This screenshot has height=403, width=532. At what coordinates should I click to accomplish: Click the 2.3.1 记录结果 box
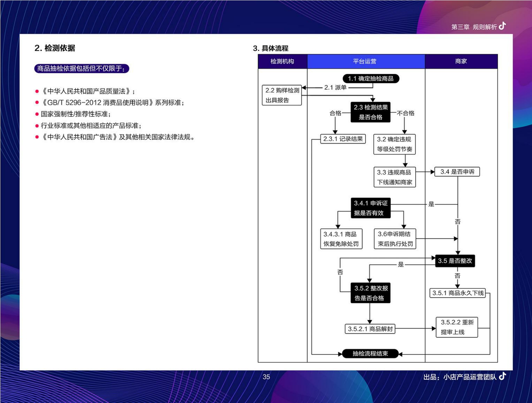click(343, 139)
